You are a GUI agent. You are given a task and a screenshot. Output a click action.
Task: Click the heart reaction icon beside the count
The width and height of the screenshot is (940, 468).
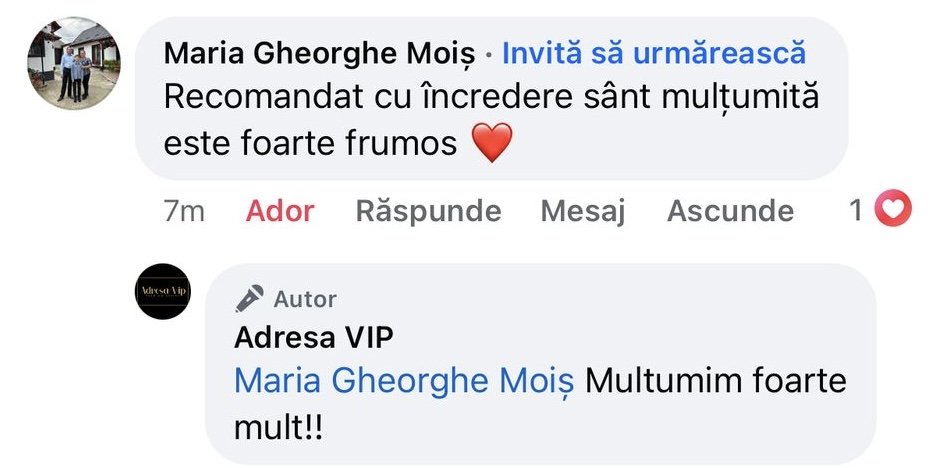pos(893,210)
